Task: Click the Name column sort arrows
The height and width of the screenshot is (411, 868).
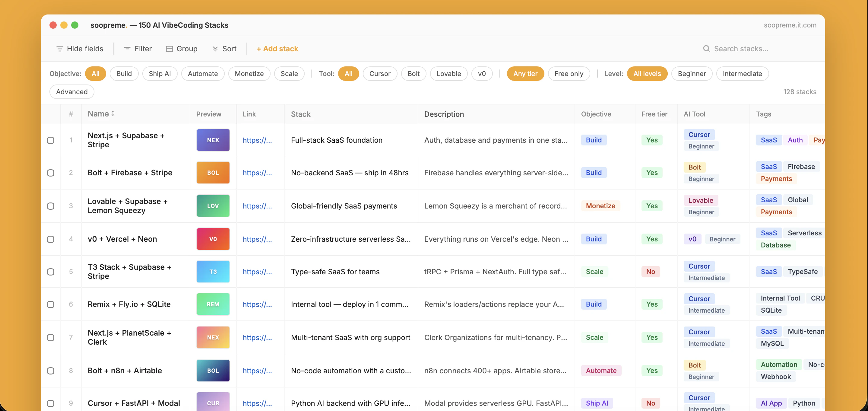Action: [113, 114]
